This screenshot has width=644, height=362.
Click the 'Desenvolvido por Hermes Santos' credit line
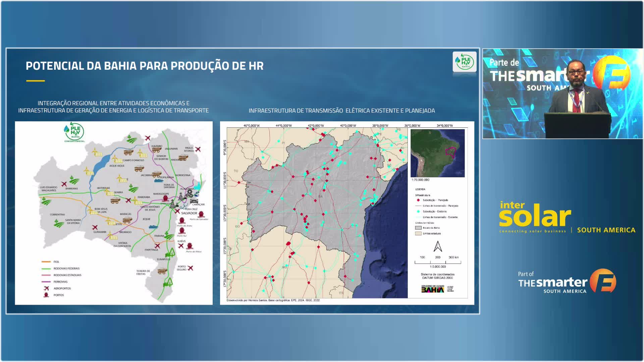(x=273, y=300)
